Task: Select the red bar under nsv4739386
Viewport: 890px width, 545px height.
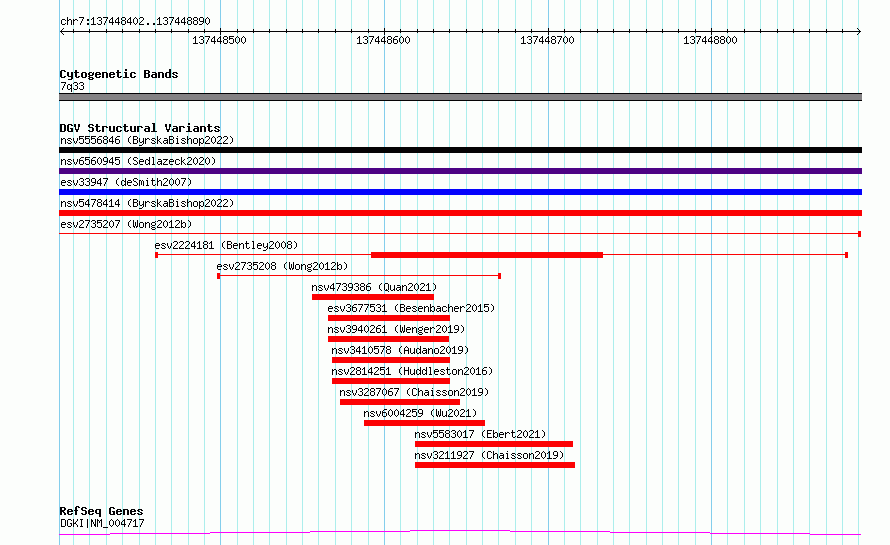Action: tap(373, 297)
